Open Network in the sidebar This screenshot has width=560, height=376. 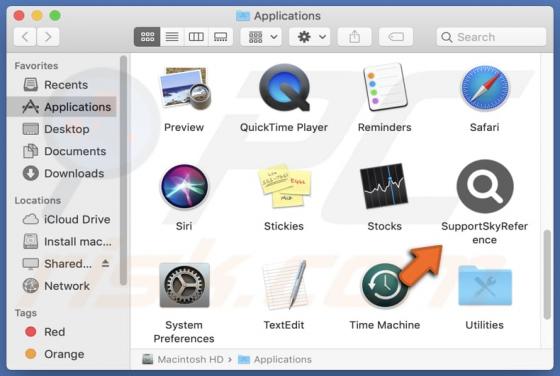point(61,286)
